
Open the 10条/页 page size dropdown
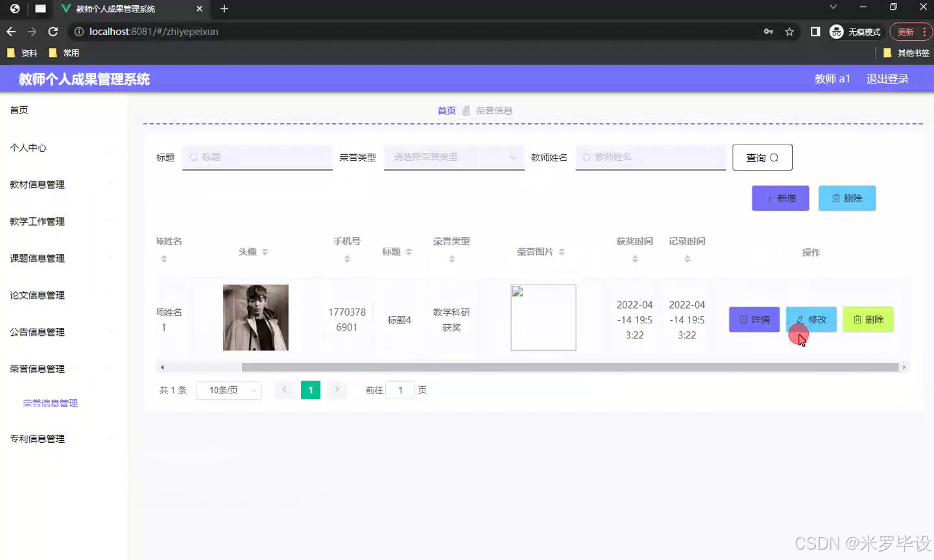228,390
